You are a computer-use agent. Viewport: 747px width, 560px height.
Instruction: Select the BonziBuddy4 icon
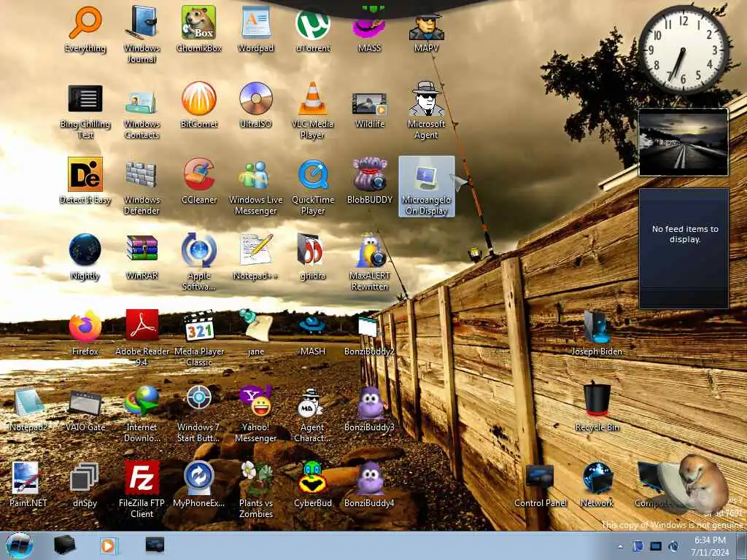[x=369, y=484]
